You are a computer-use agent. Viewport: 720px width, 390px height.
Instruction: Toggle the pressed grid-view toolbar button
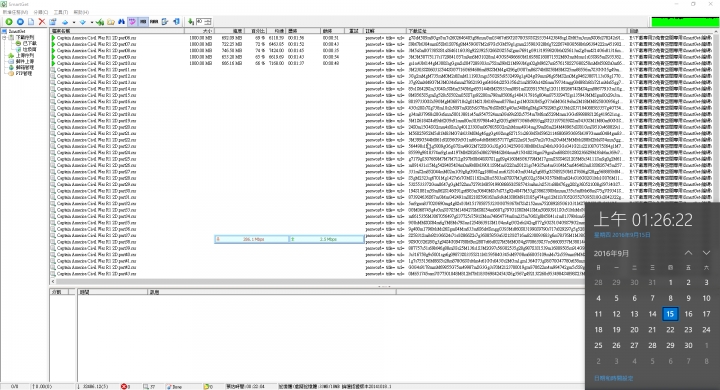coord(143,22)
